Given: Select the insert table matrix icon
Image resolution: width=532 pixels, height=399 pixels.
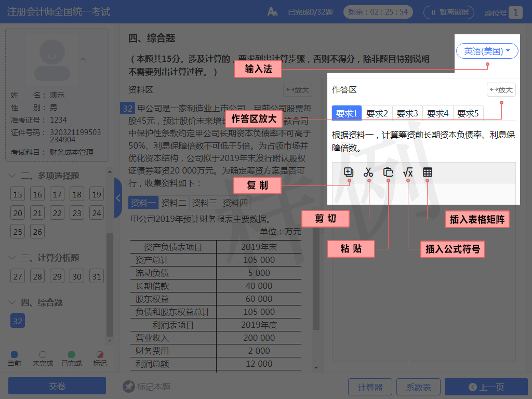Looking at the screenshot, I should tap(428, 172).
